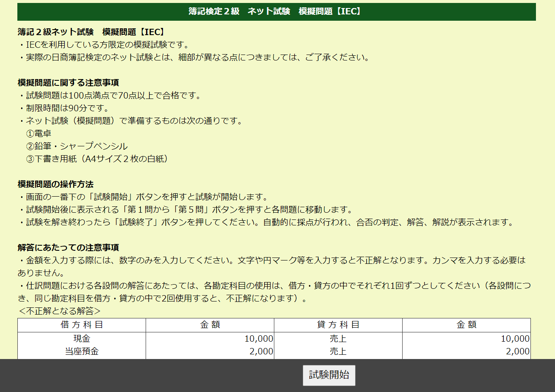Click the line about 実際の日商簿記検定のネット試験

point(196,58)
